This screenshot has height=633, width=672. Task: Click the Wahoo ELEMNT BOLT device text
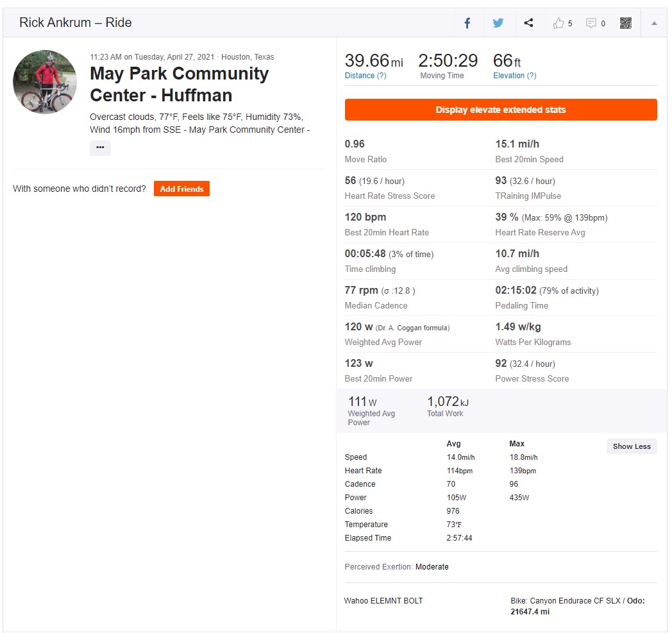pyautogui.click(x=383, y=601)
